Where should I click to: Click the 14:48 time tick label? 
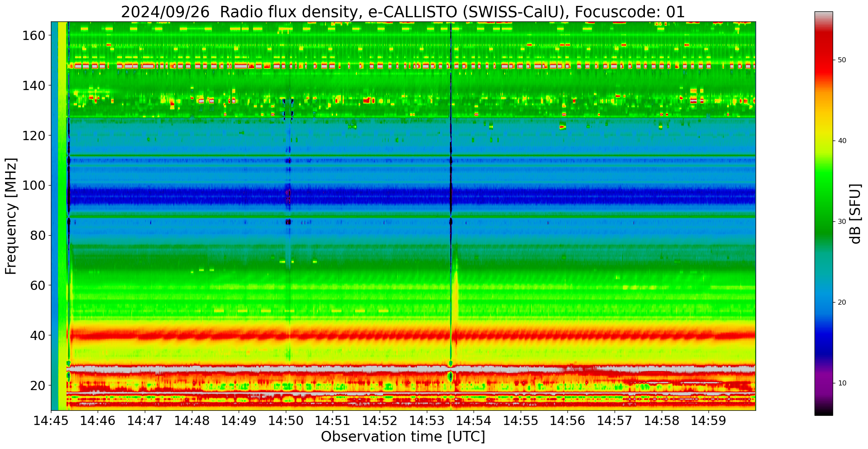192,420
